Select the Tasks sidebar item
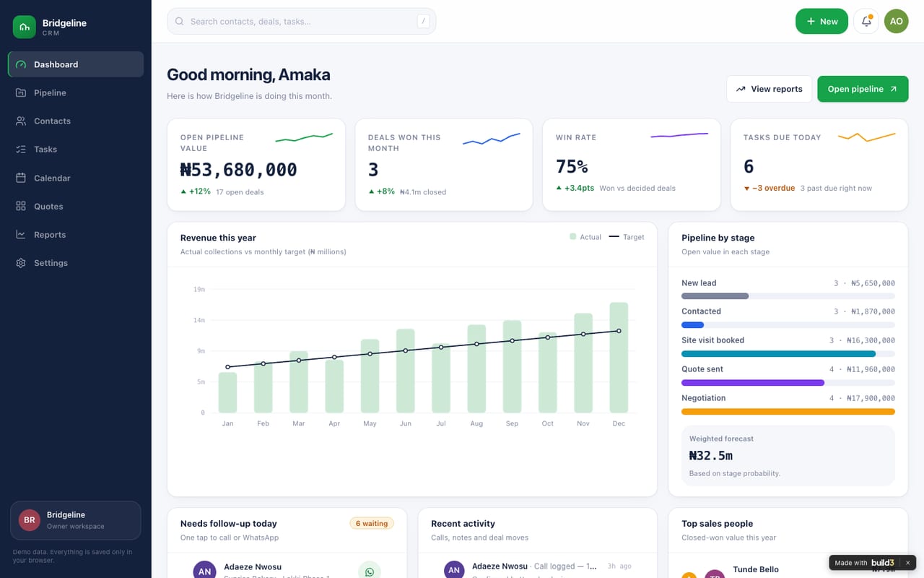924x578 pixels. point(76,149)
